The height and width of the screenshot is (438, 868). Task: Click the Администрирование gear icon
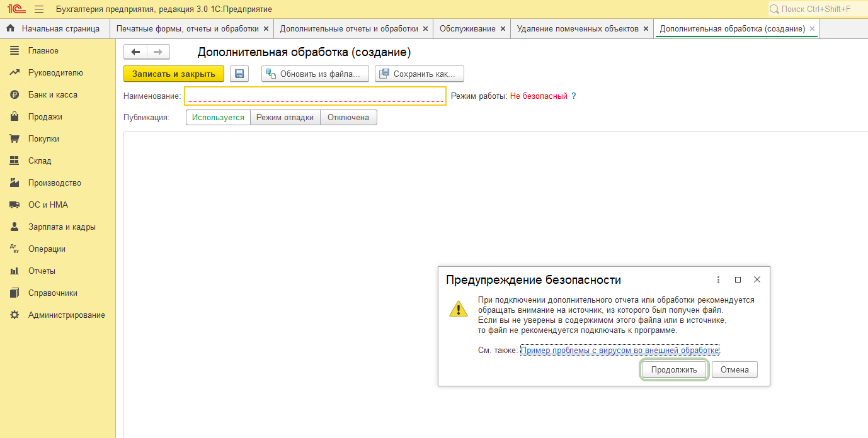pyautogui.click(x=14, y=315)
